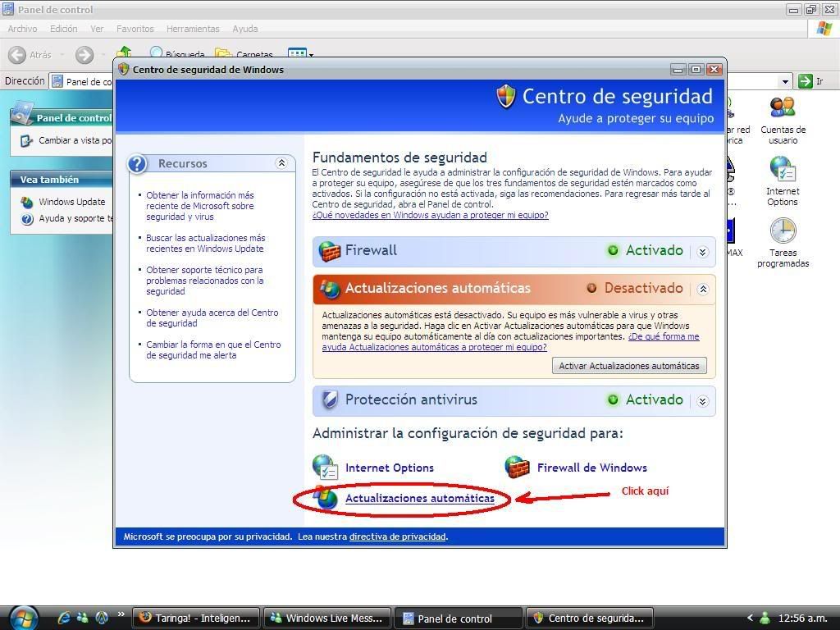Open the Ver menu in Panel de control
The width and height of the screenshot is (840, 630).
point(97,29)
